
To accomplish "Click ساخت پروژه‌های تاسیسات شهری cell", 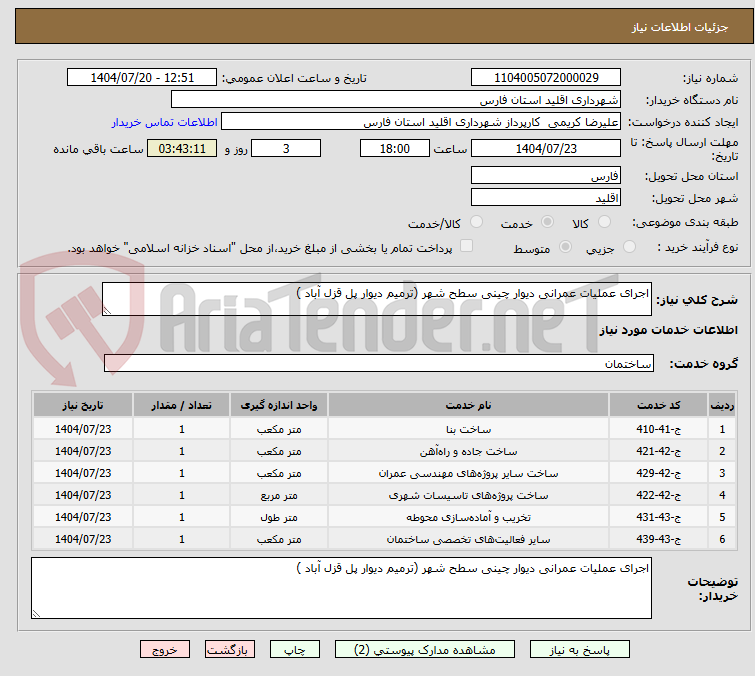I will coord(469,495).
